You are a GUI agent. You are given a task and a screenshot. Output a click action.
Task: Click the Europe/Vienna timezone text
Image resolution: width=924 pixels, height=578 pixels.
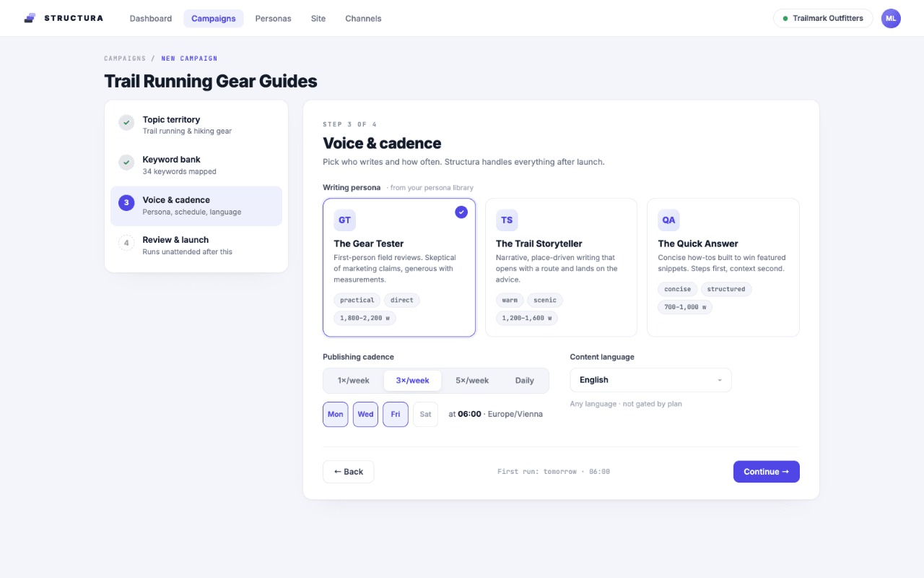point(515,414)
